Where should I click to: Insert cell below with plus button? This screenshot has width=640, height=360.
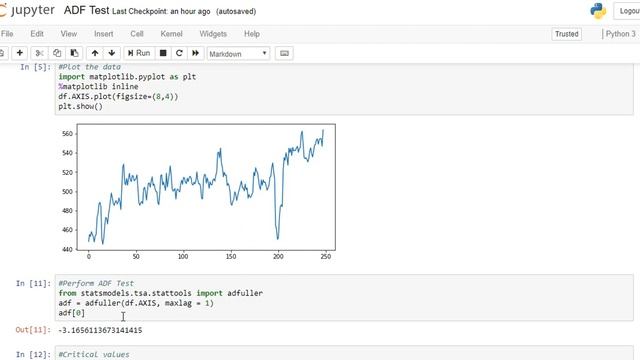coord(20,53)
